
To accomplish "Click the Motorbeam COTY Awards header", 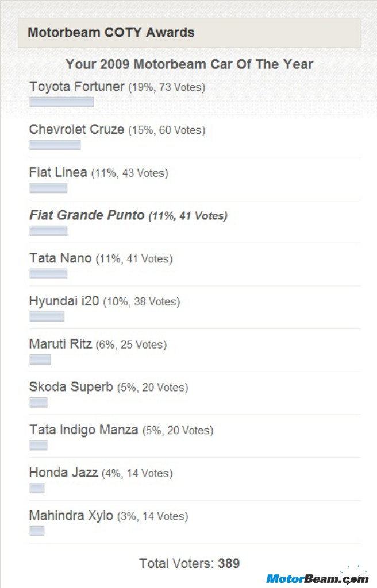I will coord(189,33).
